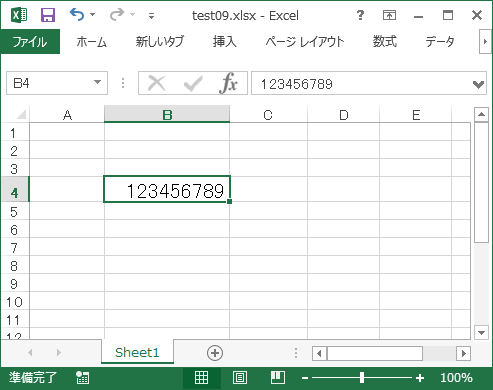
Task: Click the Name Box showing B4
Action: pos(57,83)
